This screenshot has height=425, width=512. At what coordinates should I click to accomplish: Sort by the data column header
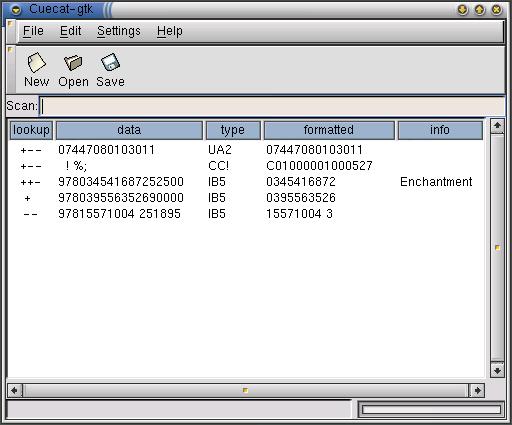coord(129,130)
